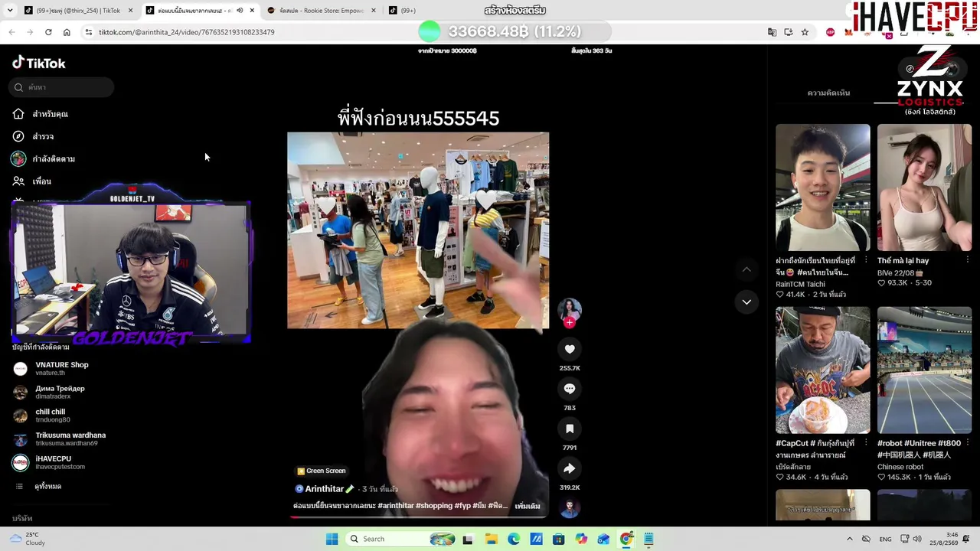Click the #shopping hashtag in the caption
This screenshot has height=551, width=980.
pos(434,506)
